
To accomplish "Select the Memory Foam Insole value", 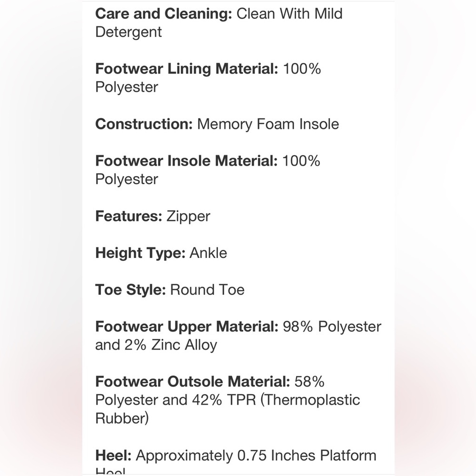I will pyautogui.click(x=268, y=124).
